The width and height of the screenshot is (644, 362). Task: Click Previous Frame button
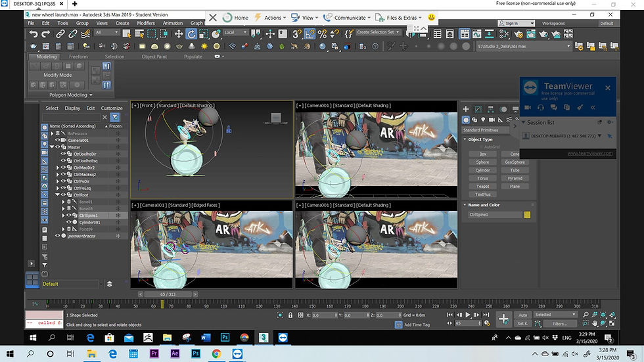click(459, 315)
